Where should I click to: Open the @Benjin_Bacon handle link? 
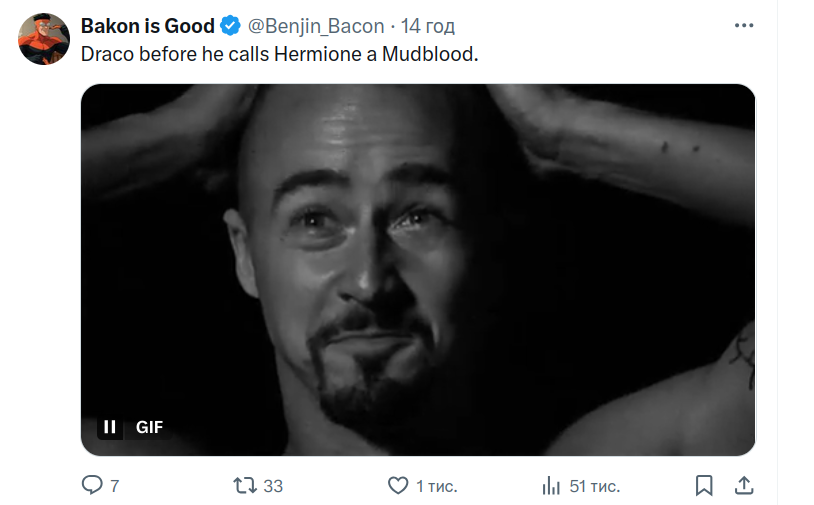315,26
